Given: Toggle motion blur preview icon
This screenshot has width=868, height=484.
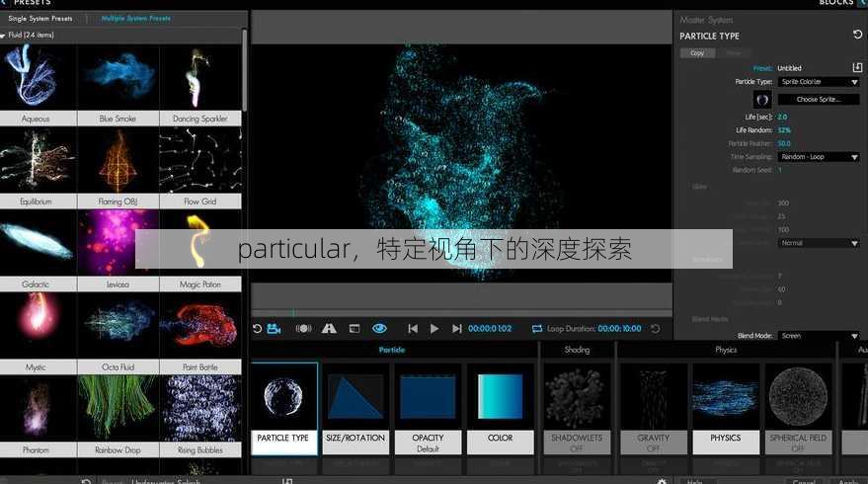Looking at the screenshot, I should click(x=303, y=328).
